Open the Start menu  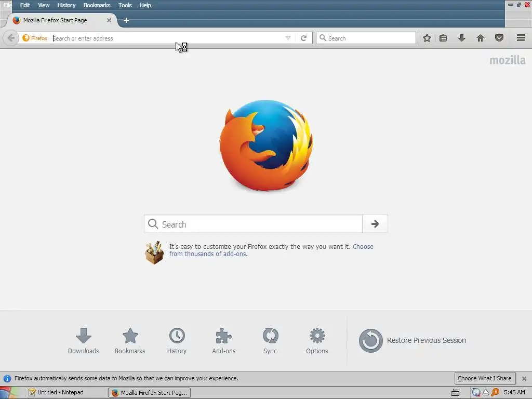(x=9, y=393)
